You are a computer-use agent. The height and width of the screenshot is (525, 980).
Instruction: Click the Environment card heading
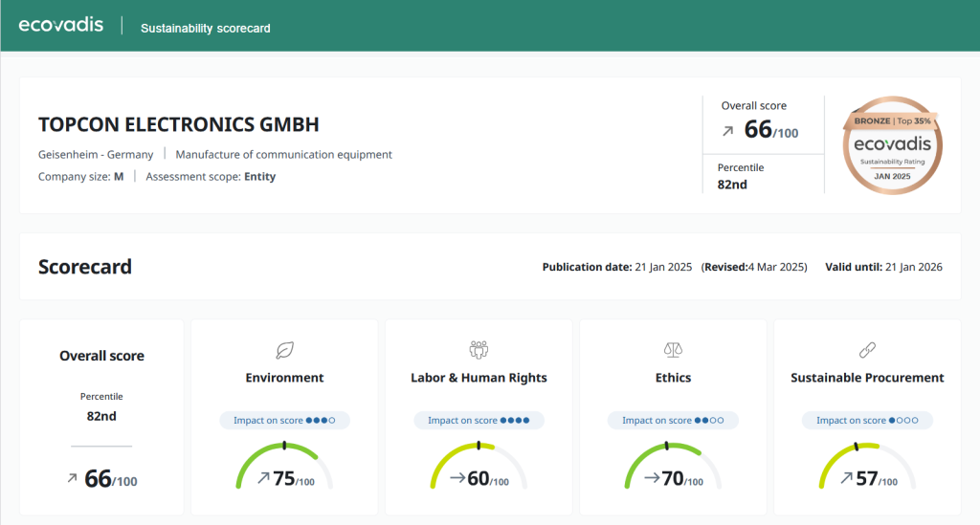tap(284, 378)
